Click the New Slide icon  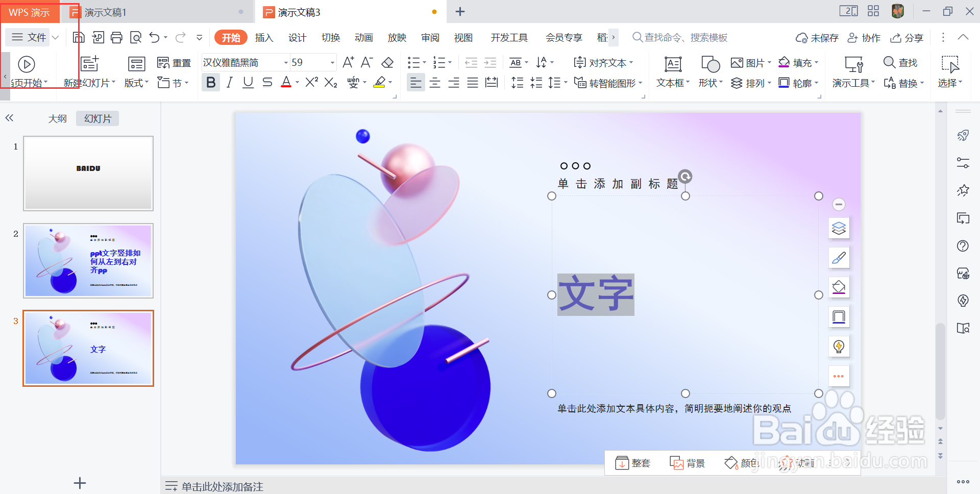point(89,64)
